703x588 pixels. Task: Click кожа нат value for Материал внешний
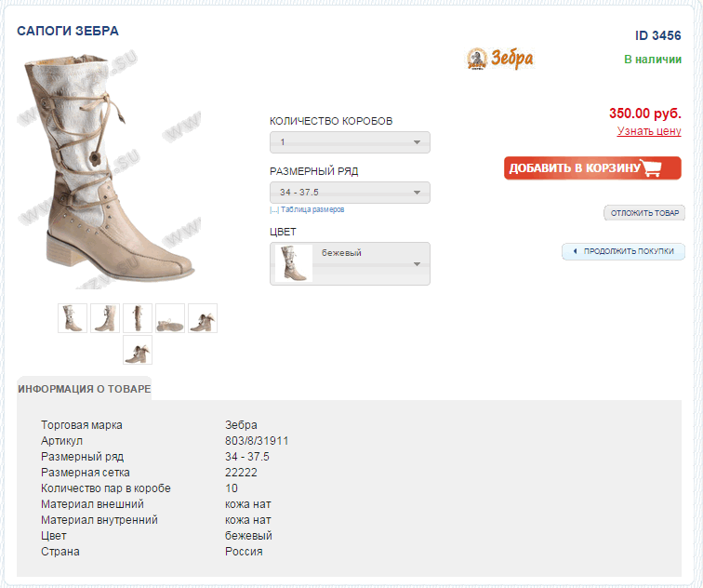tap(248, 504)
